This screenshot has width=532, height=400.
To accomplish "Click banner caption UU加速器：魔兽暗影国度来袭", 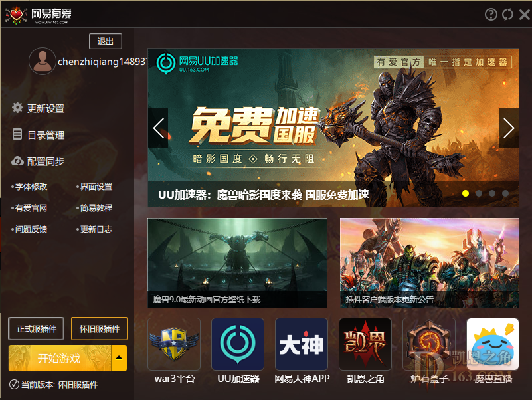I will click(263, 195).
